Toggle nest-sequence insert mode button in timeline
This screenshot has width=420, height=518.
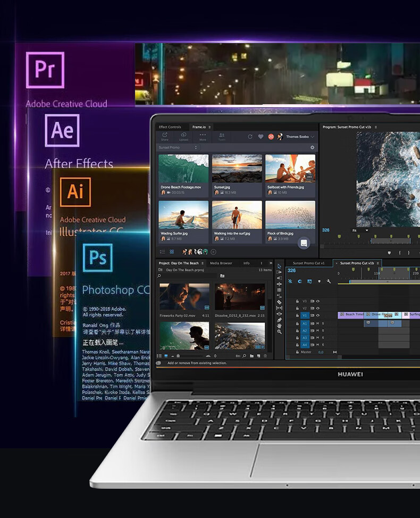coord(290,281)
